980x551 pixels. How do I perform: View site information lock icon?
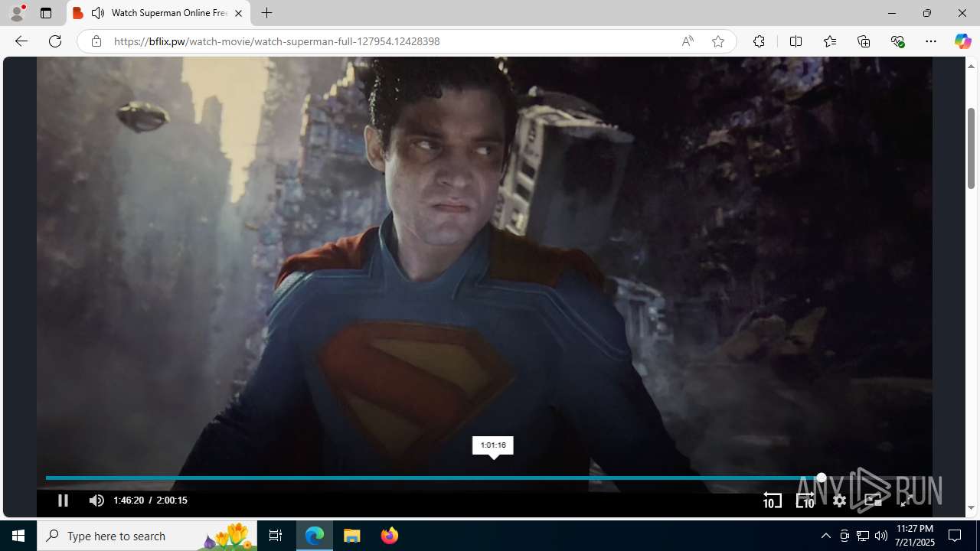click(x=96, y=41)
